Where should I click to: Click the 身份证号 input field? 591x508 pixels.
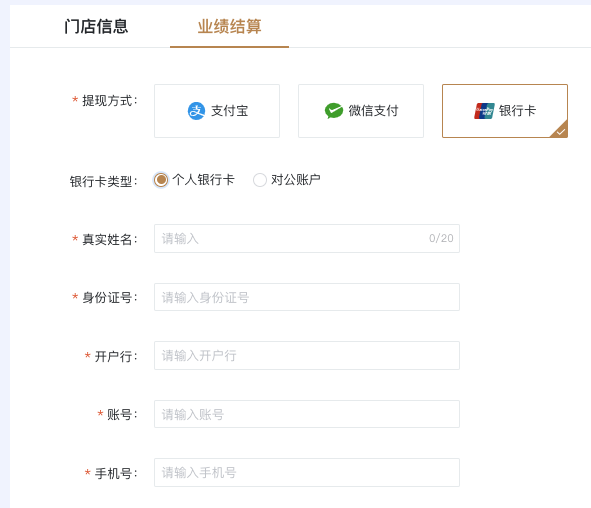pyautogui.click(x=307, y=297)
